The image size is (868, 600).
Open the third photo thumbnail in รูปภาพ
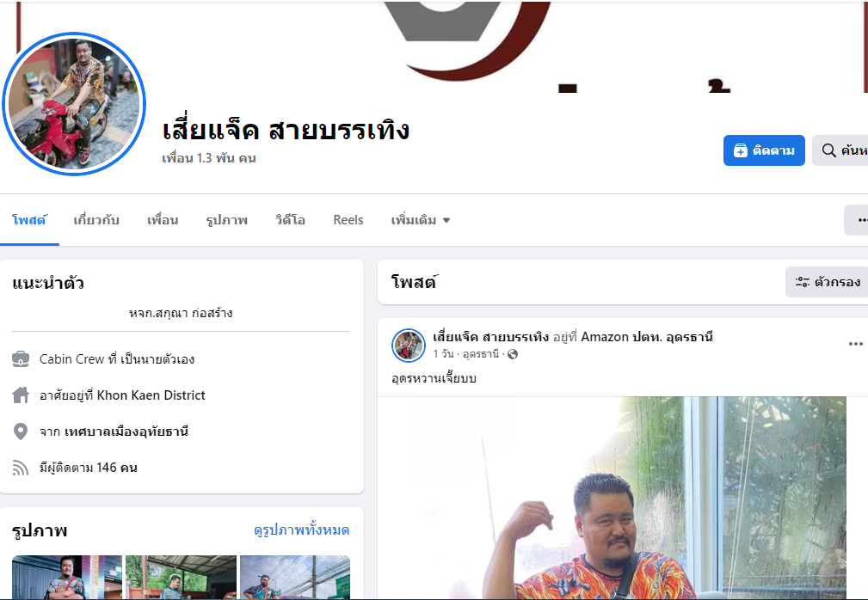pos(295,578)
